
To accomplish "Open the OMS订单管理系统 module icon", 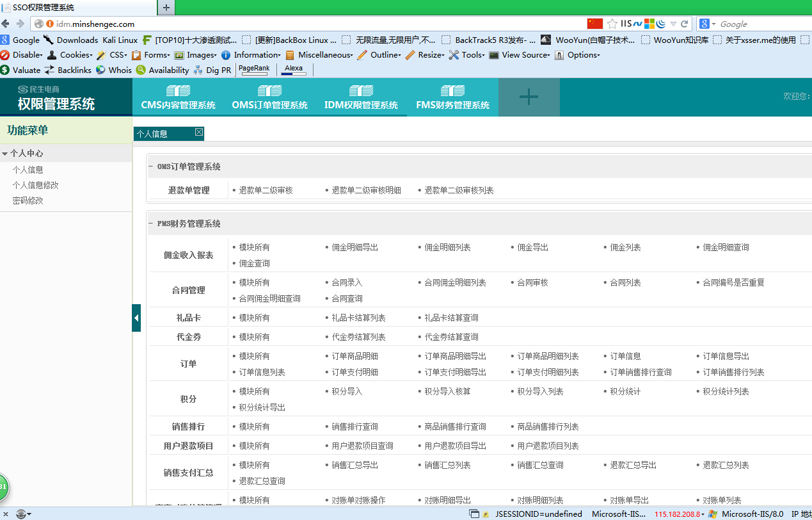I will click(x=269, y=90).
